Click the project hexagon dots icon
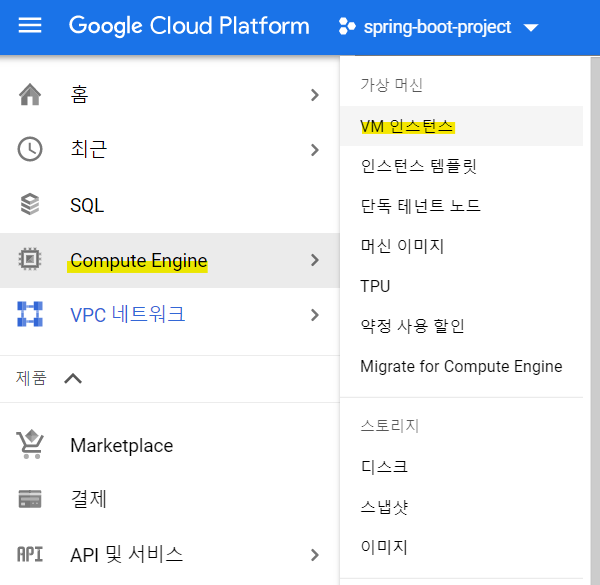 pyautogui.click(x=347, y=26)
